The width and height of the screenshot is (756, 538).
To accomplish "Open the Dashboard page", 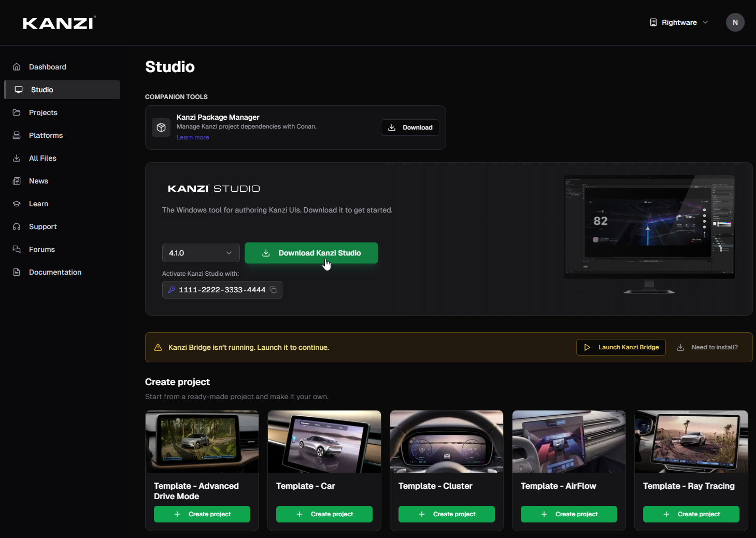I will tap(62, 67).
